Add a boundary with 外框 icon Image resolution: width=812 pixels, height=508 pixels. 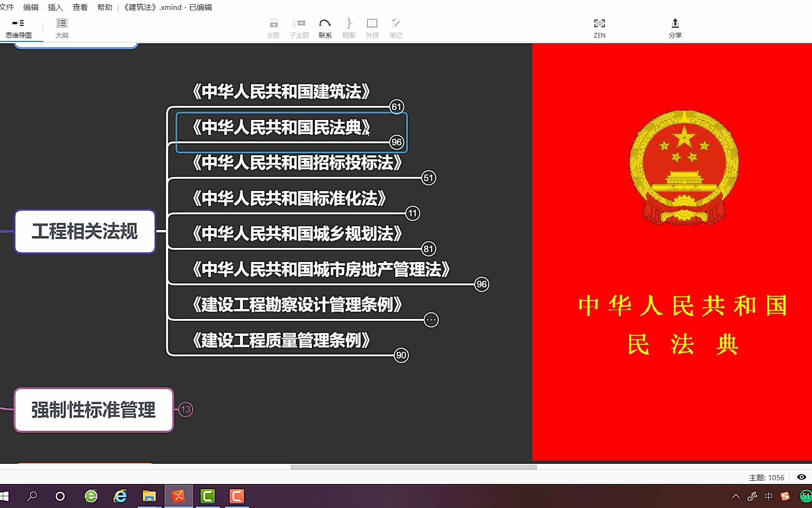point(372,29)
